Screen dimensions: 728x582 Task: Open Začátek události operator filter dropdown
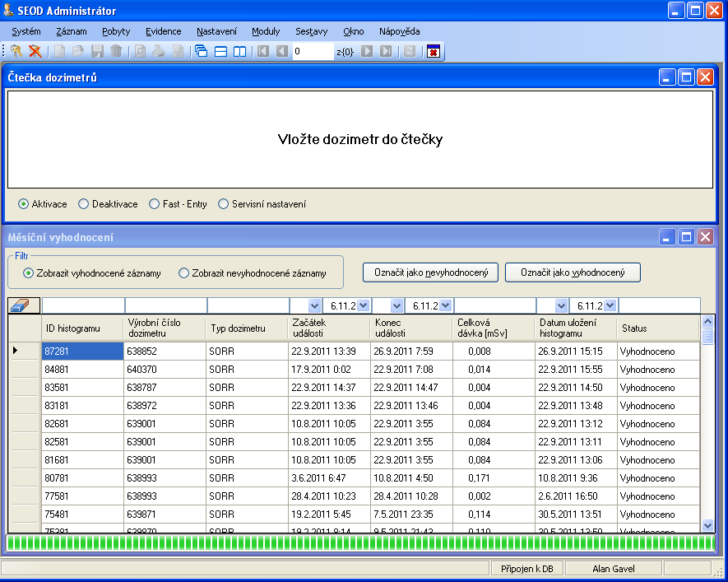pos(314,305)
